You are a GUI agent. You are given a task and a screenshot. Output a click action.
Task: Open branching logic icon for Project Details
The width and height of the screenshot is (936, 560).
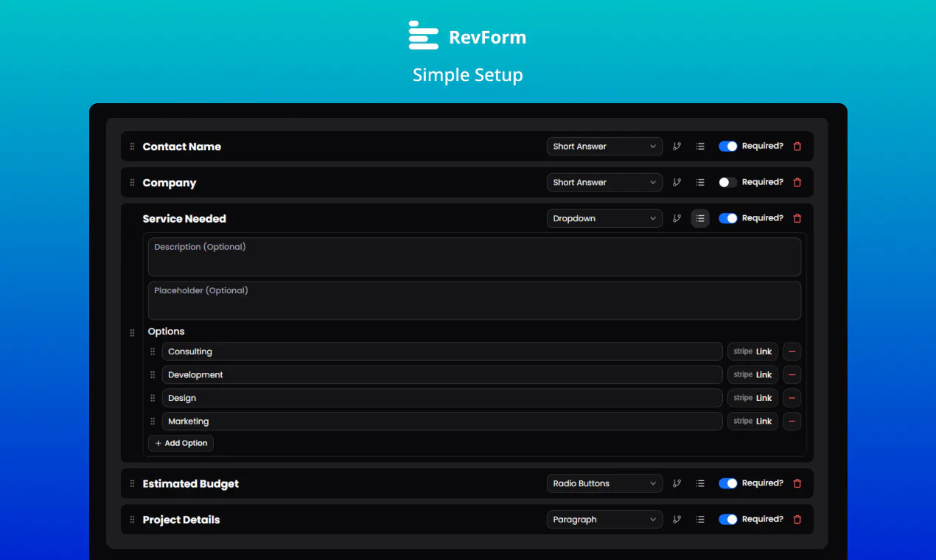pyautogui.click(x=677, y=520)
